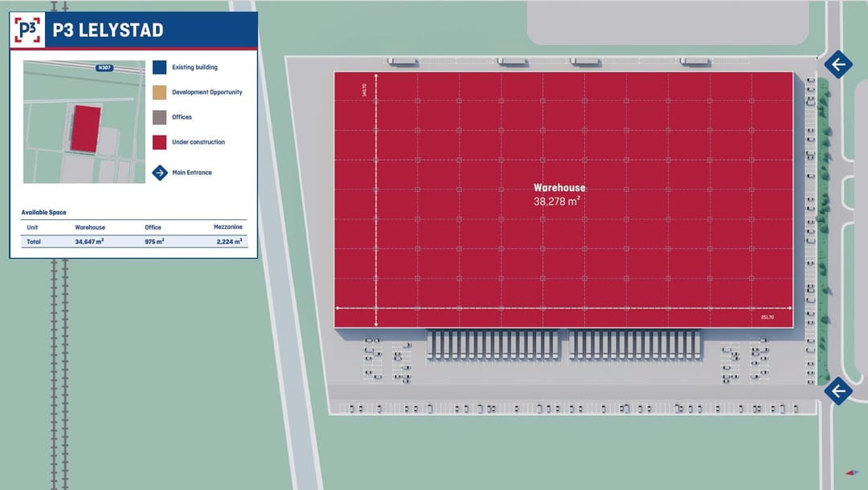The image size is (868, 490).
Task: Click the 251.70 width dimension label
Action: pyautogui.click(x=767, y=317)
